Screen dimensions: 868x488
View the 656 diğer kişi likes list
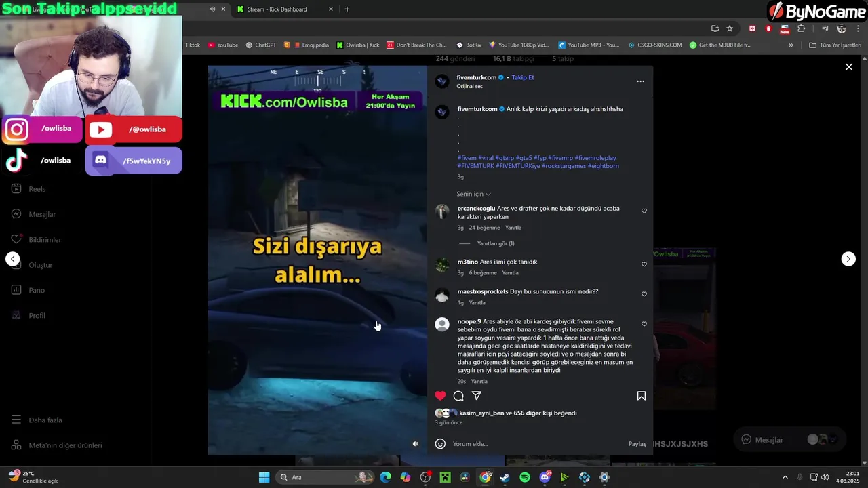click(533, 413)
